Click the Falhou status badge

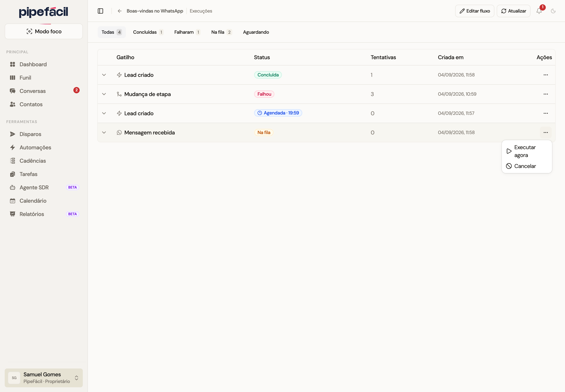tap(264, 94)
